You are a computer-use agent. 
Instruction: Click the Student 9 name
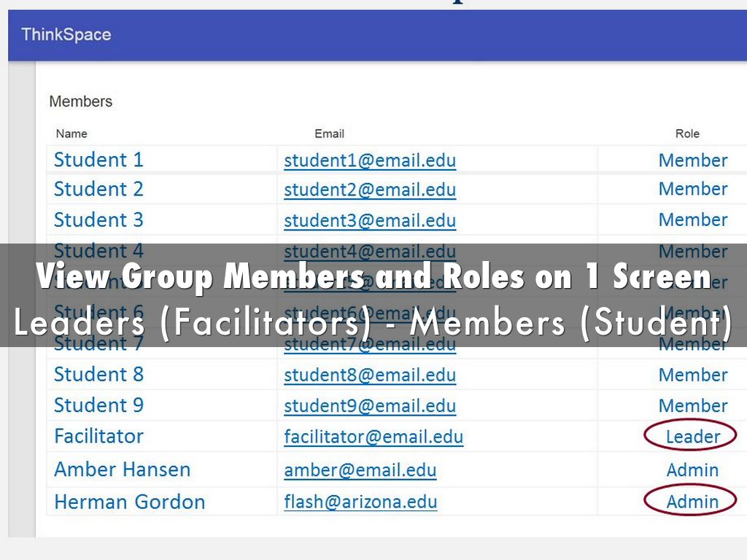[x=98, y=405]
